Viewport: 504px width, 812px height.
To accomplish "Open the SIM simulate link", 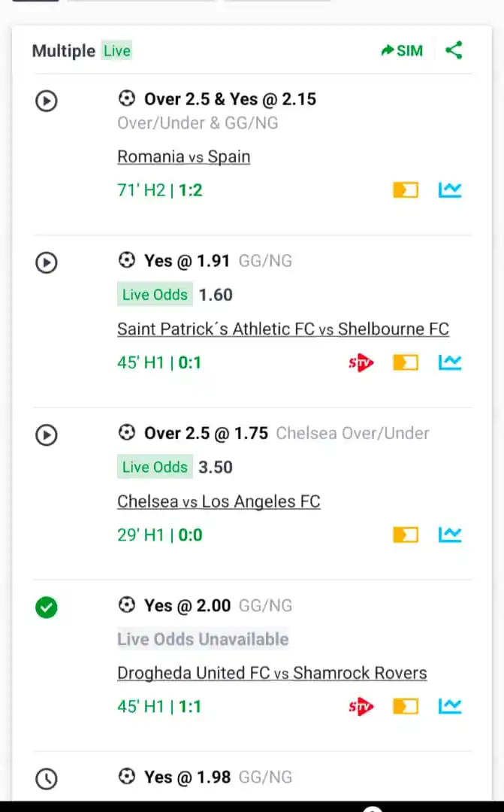I will click(x=402, y=50).
